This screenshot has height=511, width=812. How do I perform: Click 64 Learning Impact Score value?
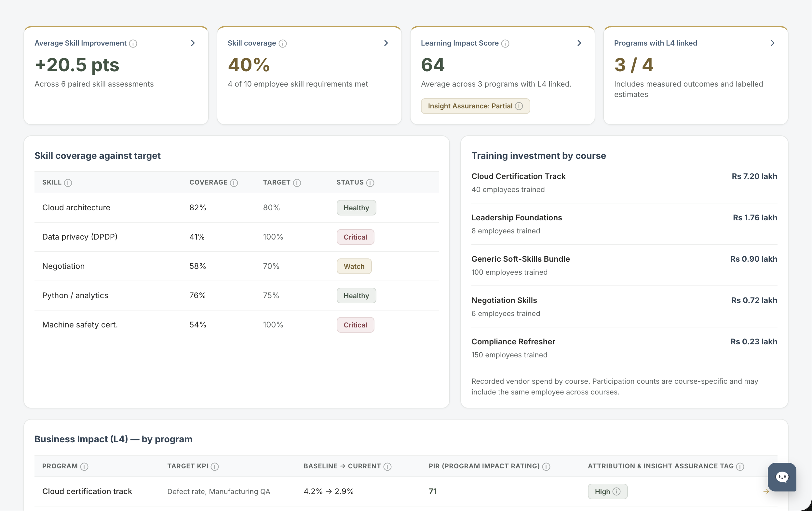click(x=433, y=65)
